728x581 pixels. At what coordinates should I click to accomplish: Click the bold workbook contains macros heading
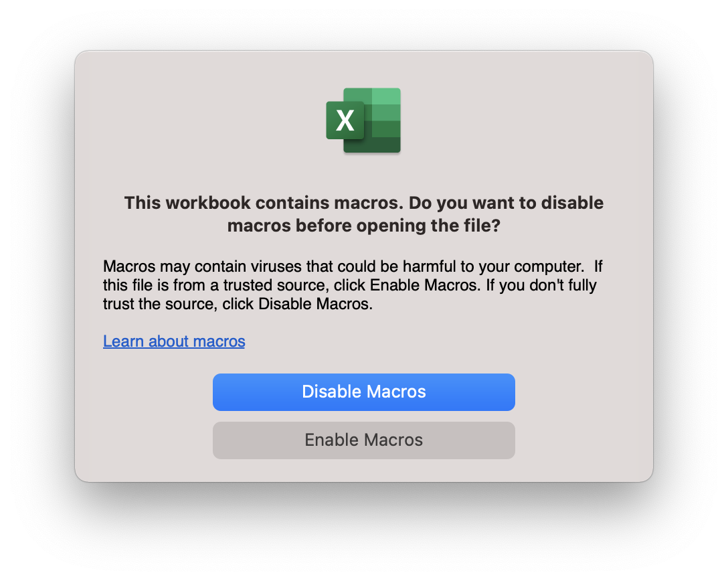364,214
